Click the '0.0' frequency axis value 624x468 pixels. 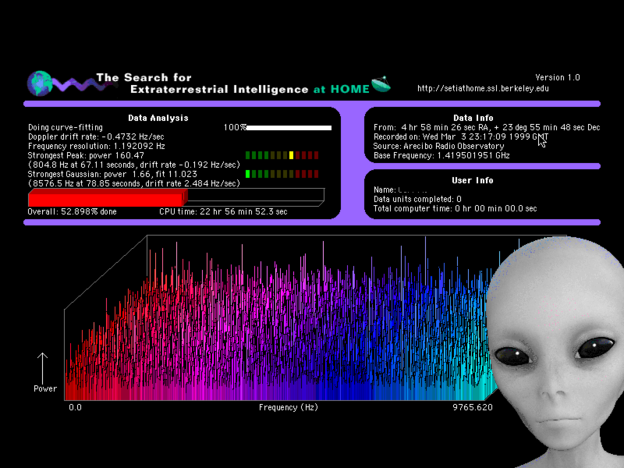click(75, 407)
